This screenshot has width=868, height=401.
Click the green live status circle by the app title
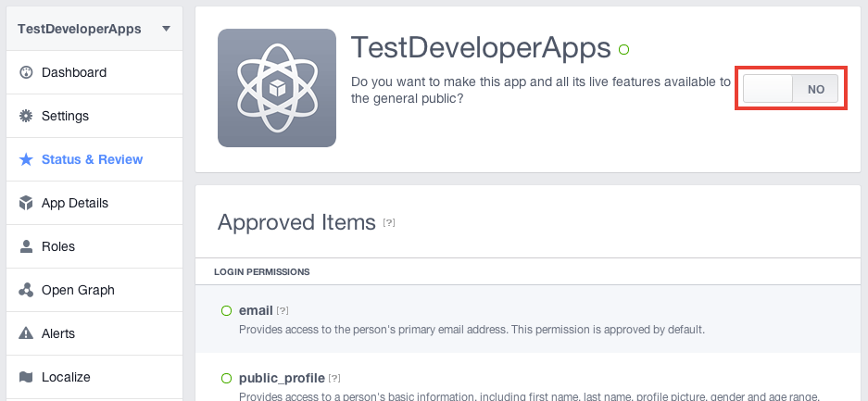click(x=623, y=50)
